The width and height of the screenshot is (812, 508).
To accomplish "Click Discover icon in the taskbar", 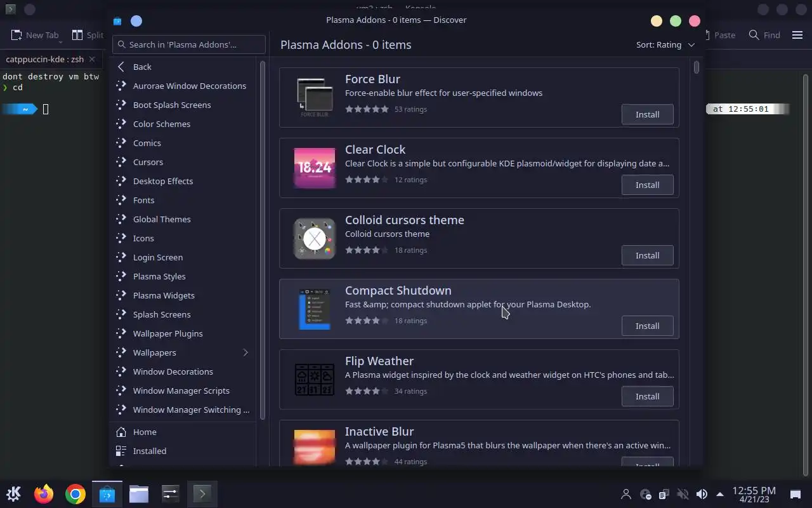I will click(107, 493).
